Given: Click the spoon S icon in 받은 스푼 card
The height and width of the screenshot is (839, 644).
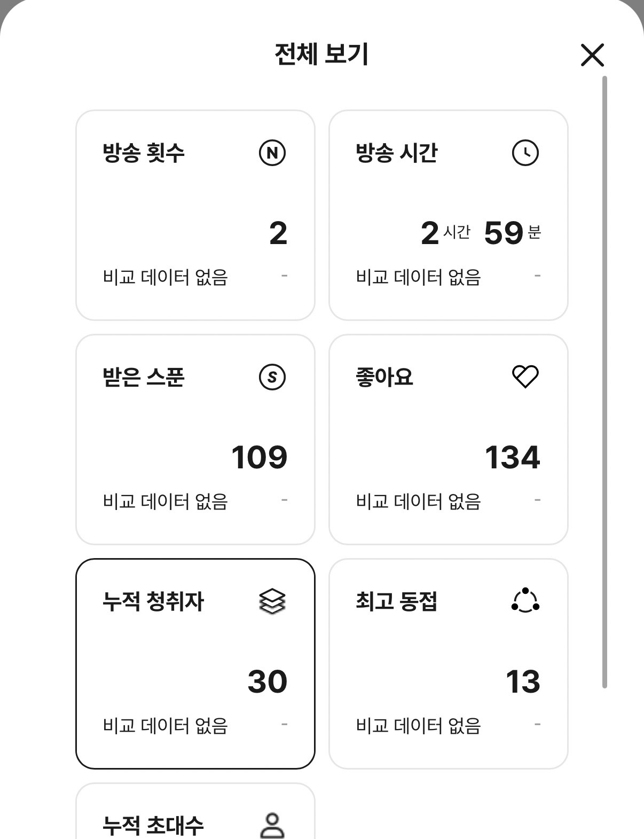Looking at the screenshot, I should [272, 377].
